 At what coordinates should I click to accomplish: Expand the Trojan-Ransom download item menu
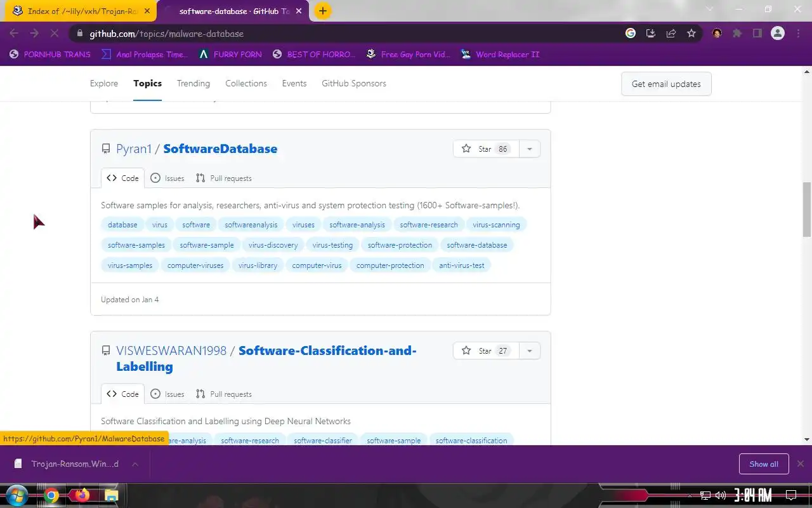click(135, 464)
